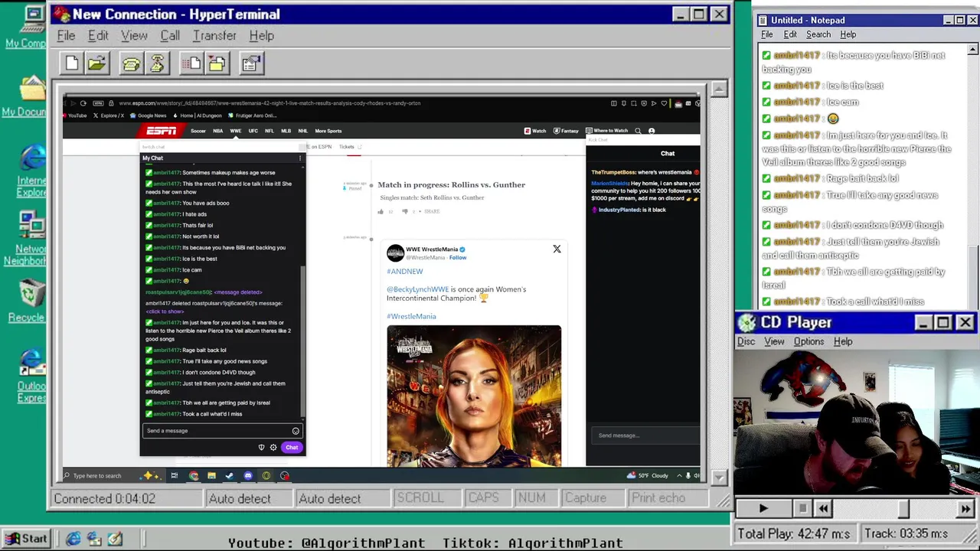Click the CD Player stop button
Image resolution: width=980 pixels, height=551 pixels.
[x=802, y=508]
